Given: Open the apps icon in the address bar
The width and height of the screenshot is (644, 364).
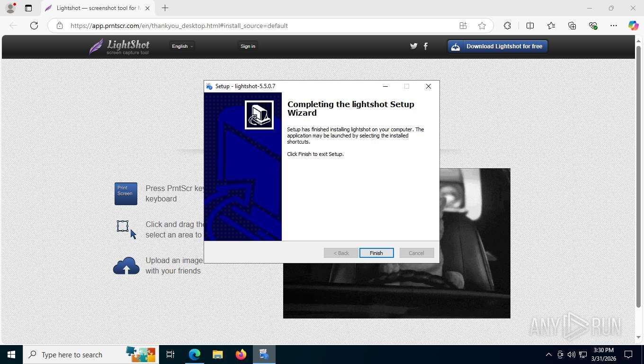Looking at the screenshot, I should coord(463,26).
